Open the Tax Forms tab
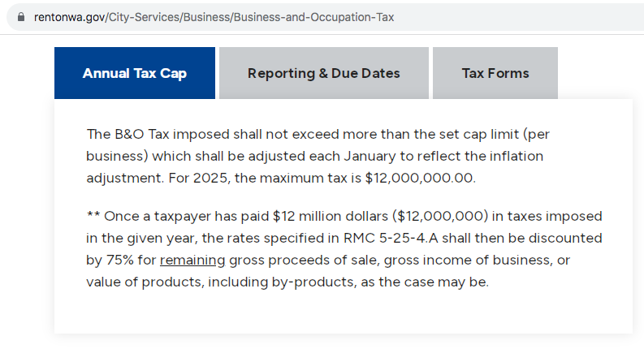 click(x=495, y=73)
